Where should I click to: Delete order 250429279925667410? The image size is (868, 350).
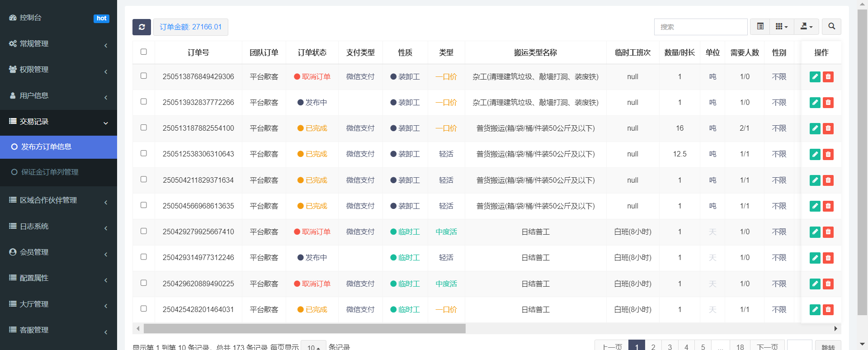(x=828, y=232)
